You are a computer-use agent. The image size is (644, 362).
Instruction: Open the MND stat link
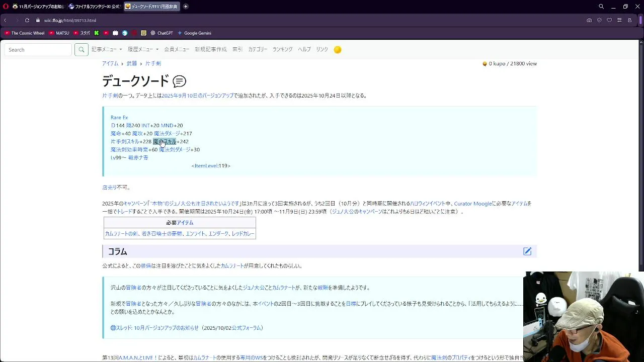point(167,126)
